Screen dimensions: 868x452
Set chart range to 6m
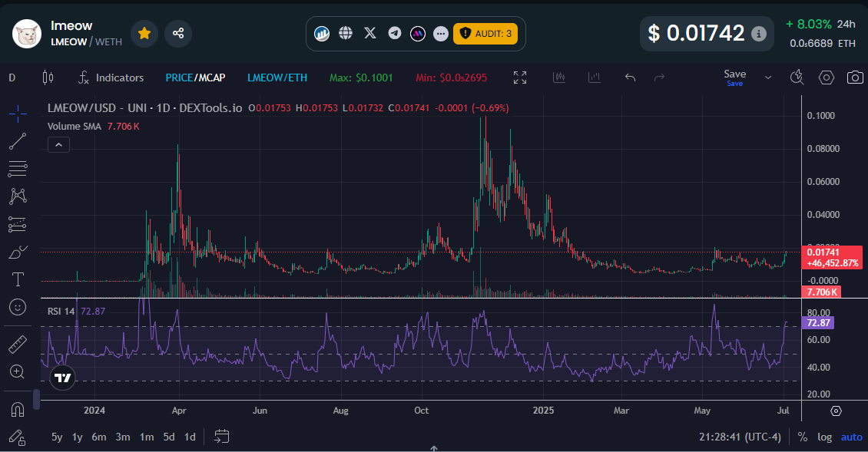[99, 437]
